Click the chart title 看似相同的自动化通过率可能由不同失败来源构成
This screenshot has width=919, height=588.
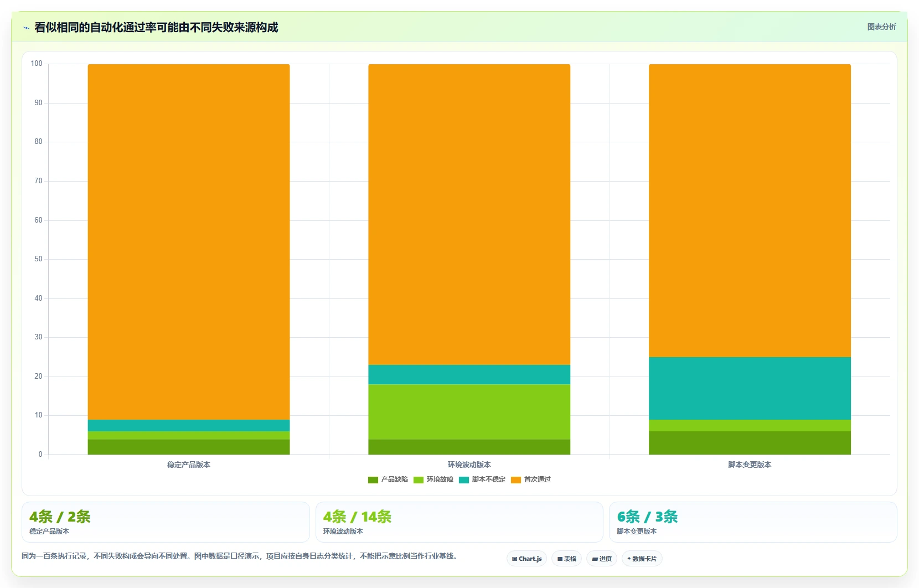(x=156, y=27)
